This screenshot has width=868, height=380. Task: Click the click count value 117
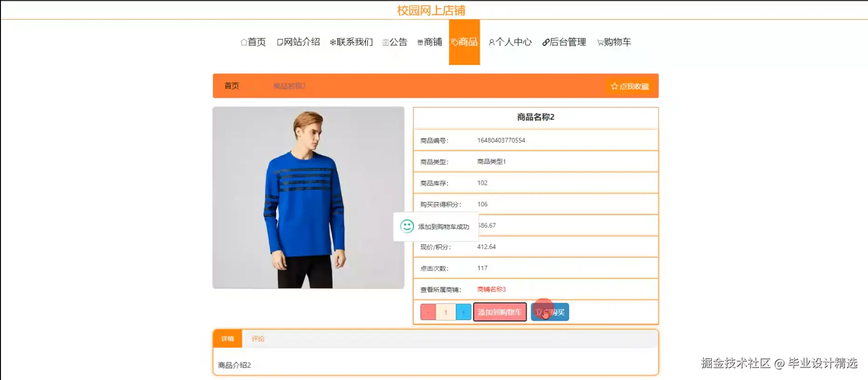(482, 268)
